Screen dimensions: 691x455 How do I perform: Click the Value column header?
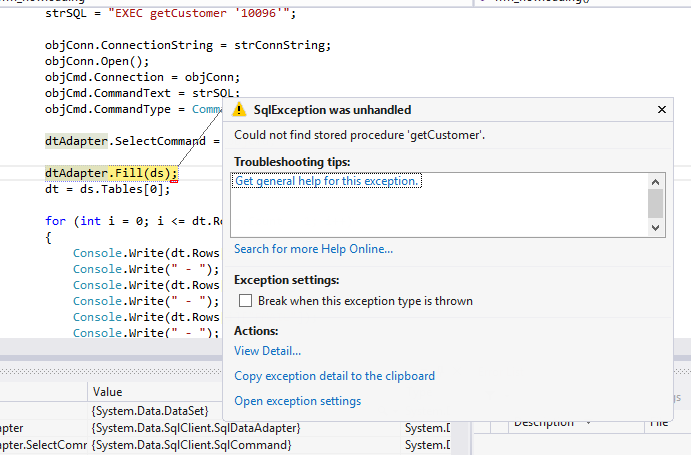point(107,393)
